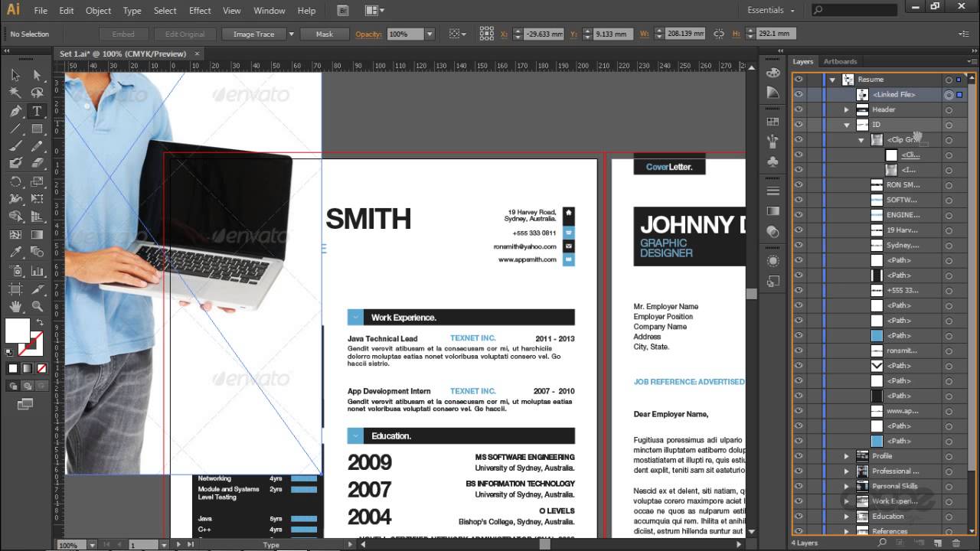
Task: Select the Type tool
Action: [x=36, y=111]
